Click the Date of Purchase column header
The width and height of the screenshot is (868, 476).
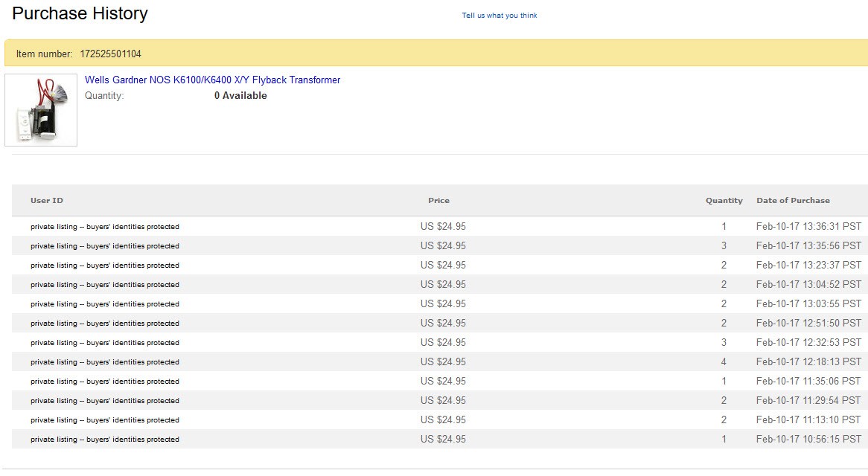click(x=793, y=201)
